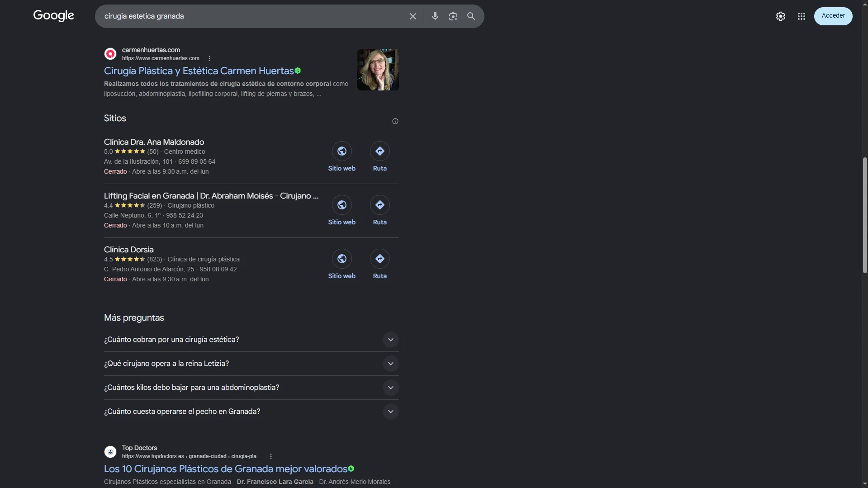
Task: Open options for the carmenhuertas.com result
Action: point(209,58)
